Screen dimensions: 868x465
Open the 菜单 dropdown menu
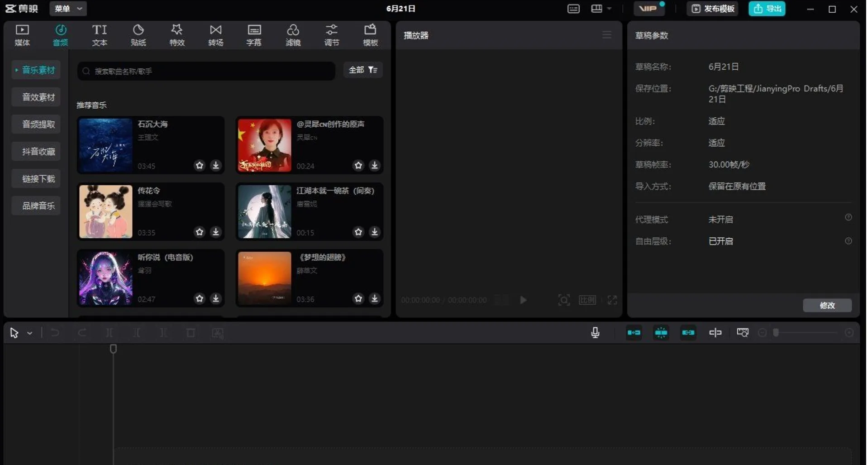[x=68, y=9]
